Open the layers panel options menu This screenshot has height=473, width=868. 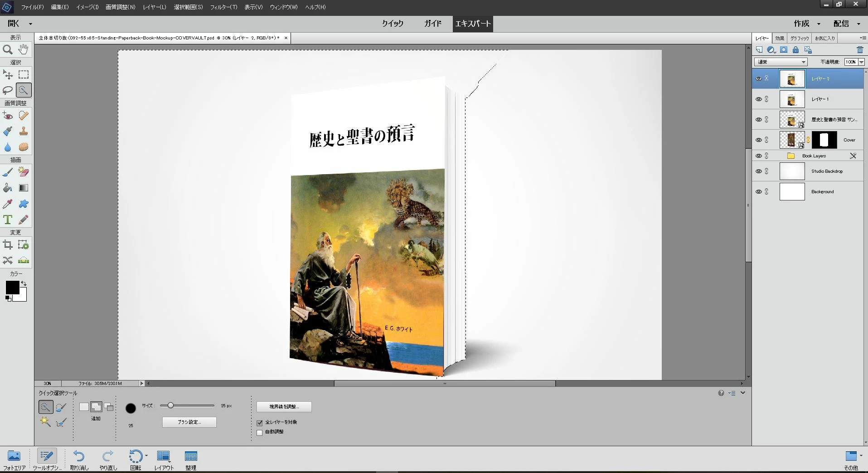[862, 38]
